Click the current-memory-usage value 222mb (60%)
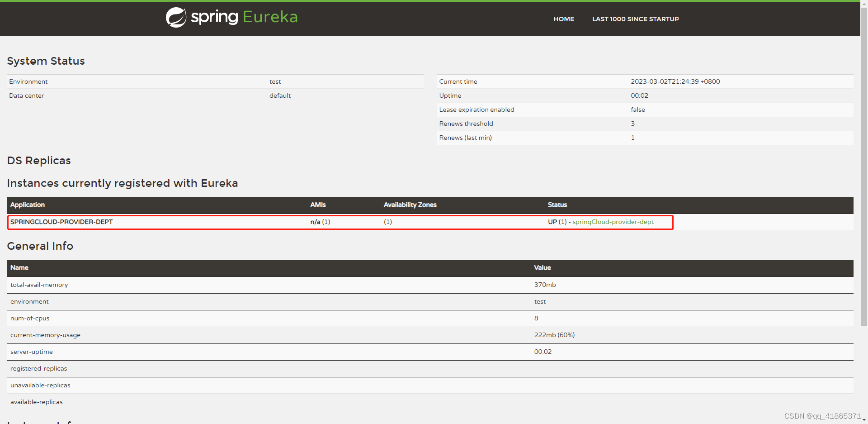 click(x=555, y=335)
